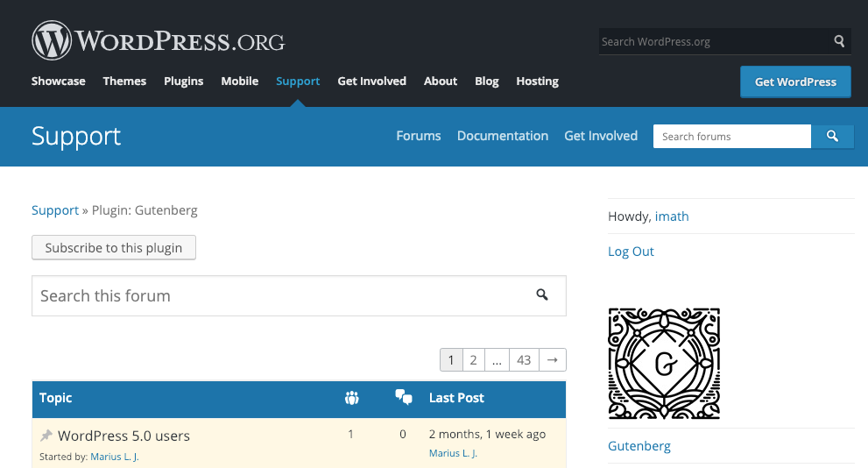
Task: Click the Subscribe to this plugin button
Action: [114, 247]
